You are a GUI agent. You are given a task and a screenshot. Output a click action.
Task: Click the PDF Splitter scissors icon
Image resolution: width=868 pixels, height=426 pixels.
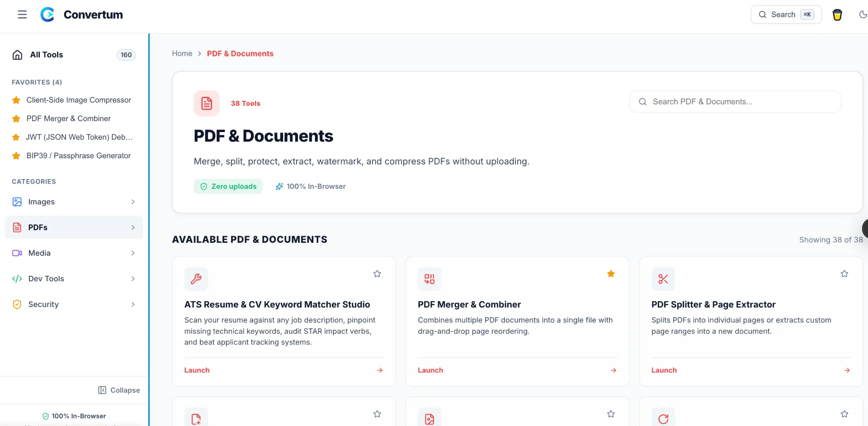[663, 279]
